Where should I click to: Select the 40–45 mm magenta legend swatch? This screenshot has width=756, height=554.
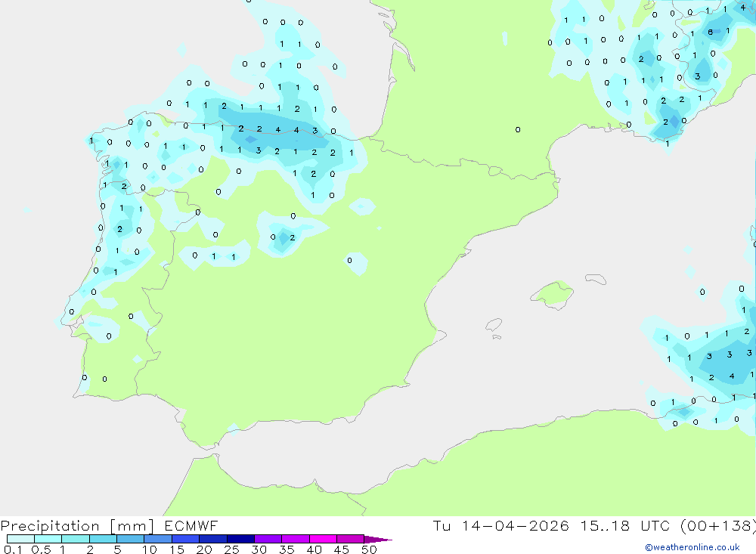pos(323,539)
